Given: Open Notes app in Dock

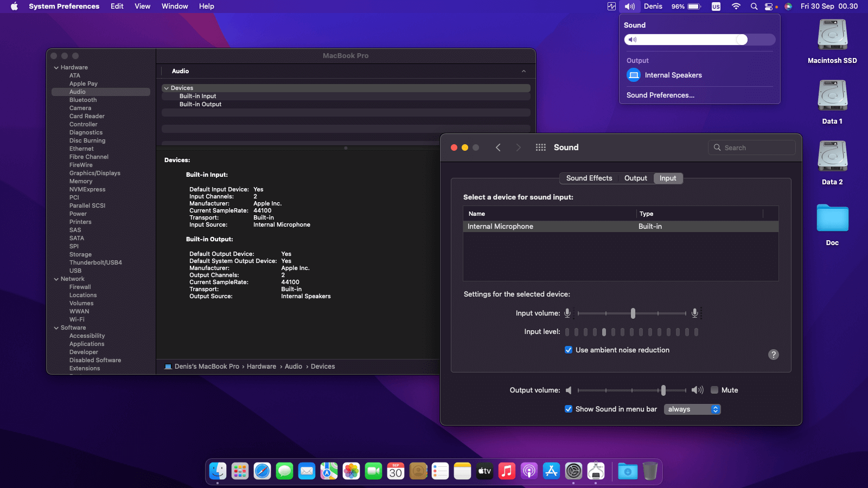Looking at the screenshot, I should coord(463,471).
